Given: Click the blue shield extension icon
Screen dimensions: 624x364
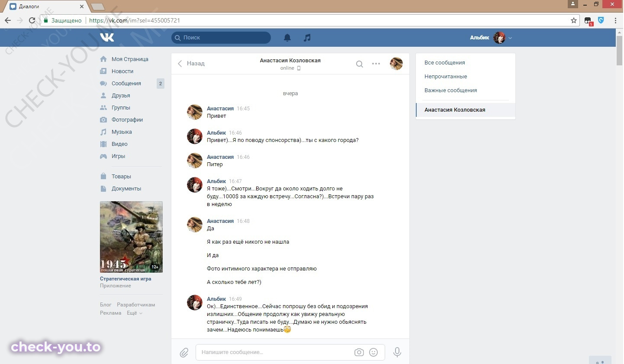Looking at the screenshot, I should point(601,20).
